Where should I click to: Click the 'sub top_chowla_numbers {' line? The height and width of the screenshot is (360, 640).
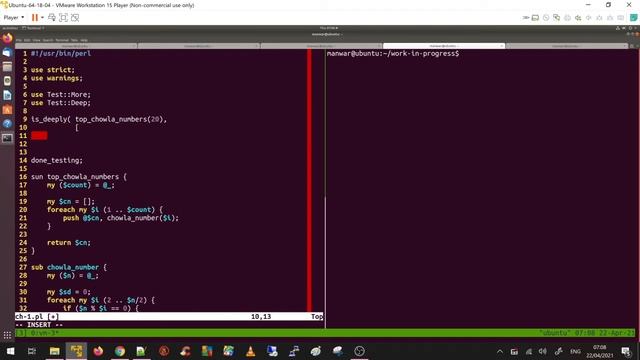pyautogui.click(x=79, y=177)
